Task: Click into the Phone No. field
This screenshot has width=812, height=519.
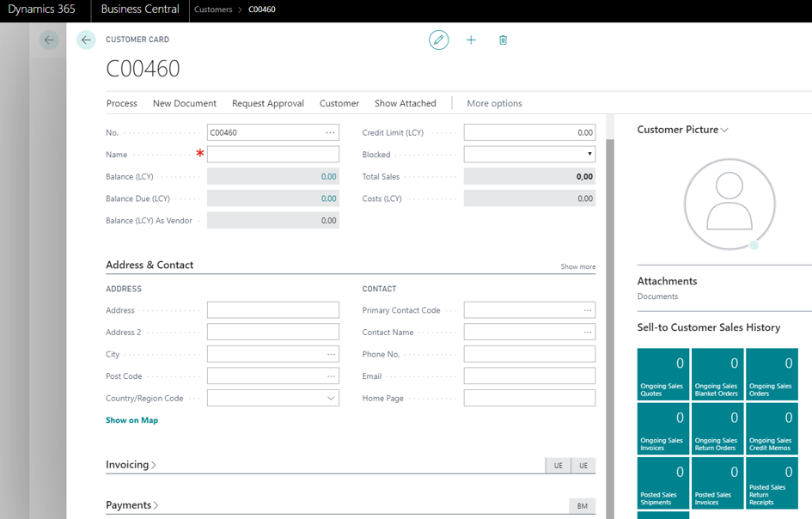Action: pos(529,354)
